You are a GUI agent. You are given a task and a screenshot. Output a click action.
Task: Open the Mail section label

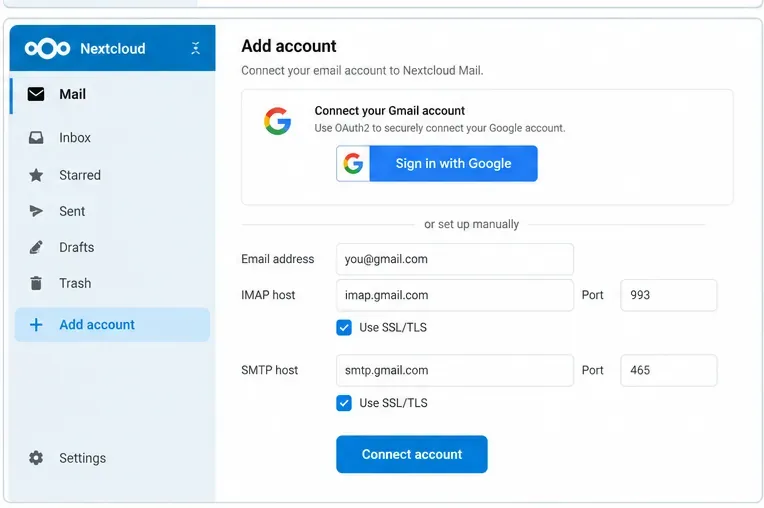(73, 94)
